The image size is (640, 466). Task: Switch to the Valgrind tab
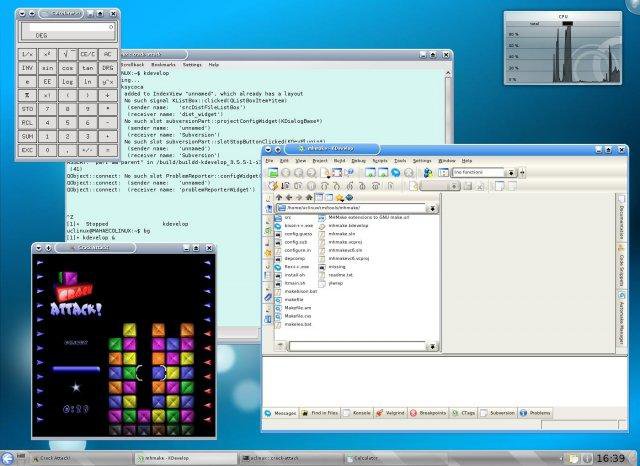[391, 413]
